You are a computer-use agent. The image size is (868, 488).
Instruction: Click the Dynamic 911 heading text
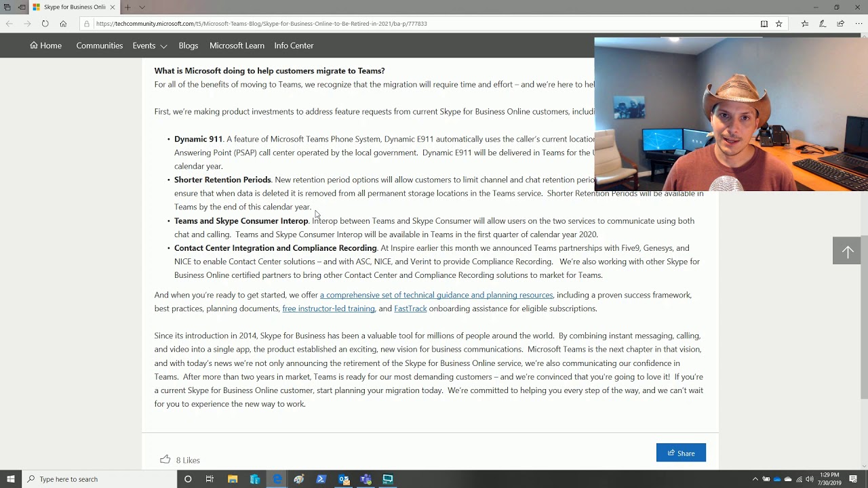pos(198,139)
